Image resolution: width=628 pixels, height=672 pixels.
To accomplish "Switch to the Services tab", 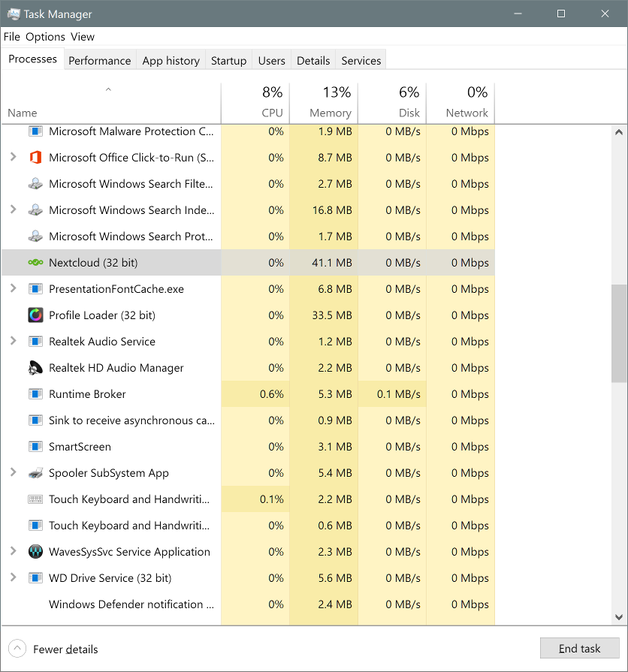I will pos(361,60).
